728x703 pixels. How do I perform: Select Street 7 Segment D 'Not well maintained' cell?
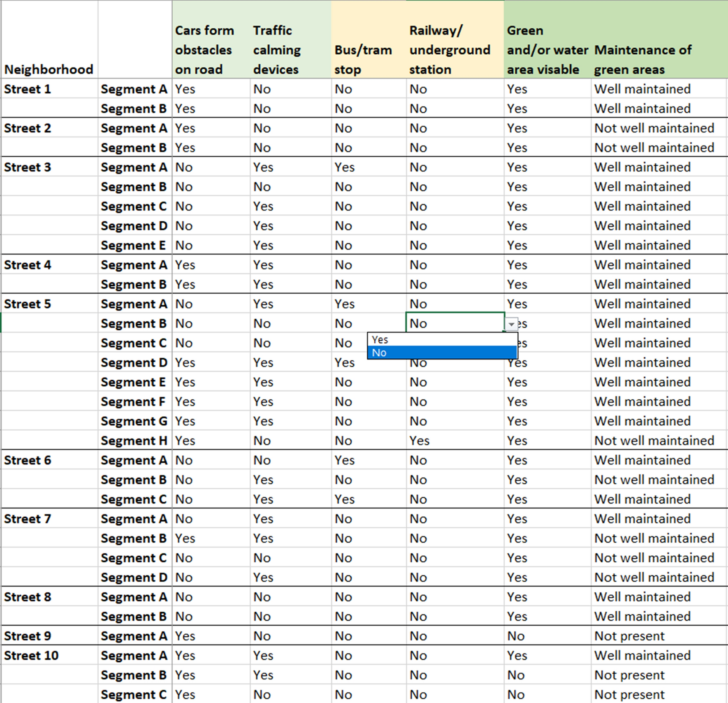click(659, 577)
